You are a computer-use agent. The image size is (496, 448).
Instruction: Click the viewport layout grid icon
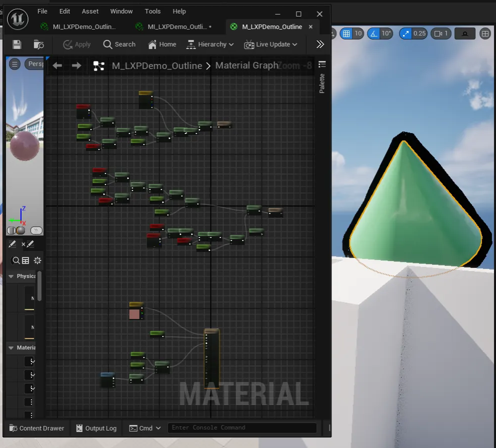[x=485, y=33]
